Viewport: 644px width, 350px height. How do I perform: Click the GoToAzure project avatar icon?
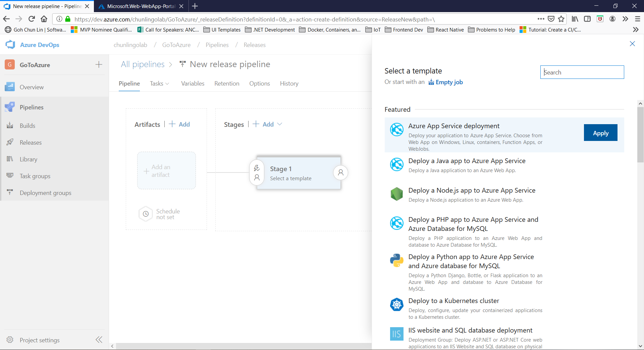pyautogui.click(x=10, y=64)
